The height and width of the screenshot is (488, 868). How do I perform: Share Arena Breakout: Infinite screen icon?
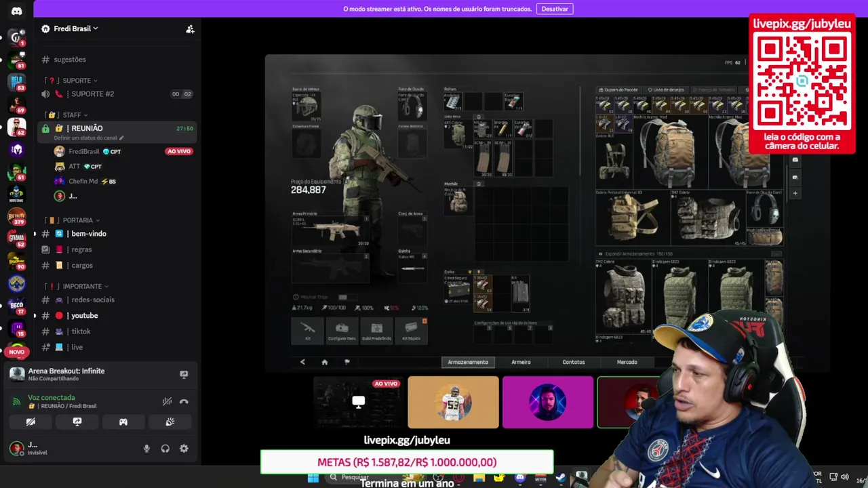point(184,374)
